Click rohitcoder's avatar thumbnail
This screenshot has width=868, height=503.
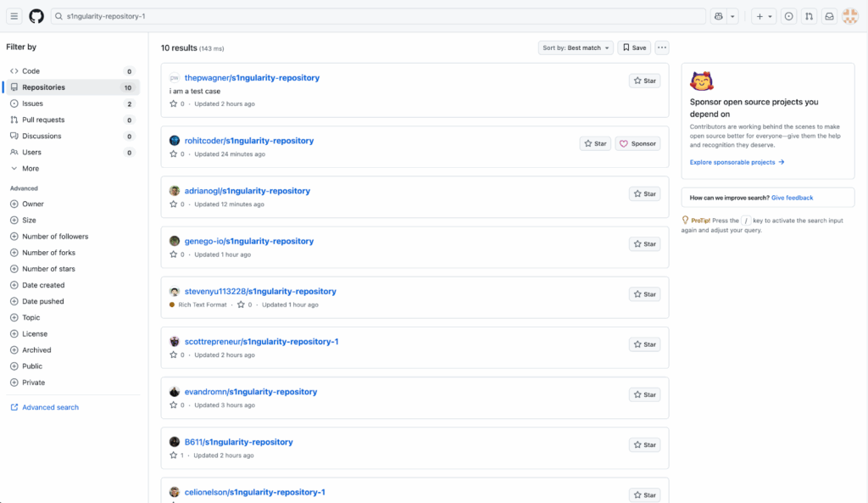click(x=175, y=141)
